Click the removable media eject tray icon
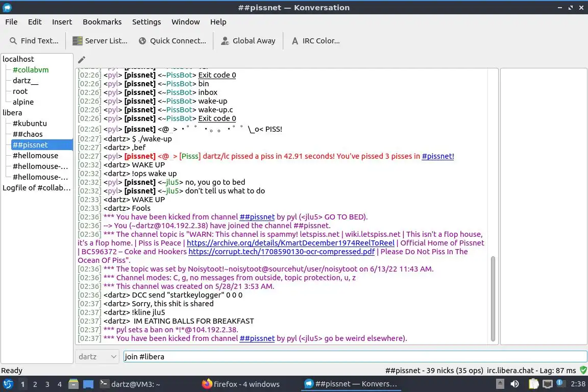This screenshot has width=588, height=392. coord(500,384)
